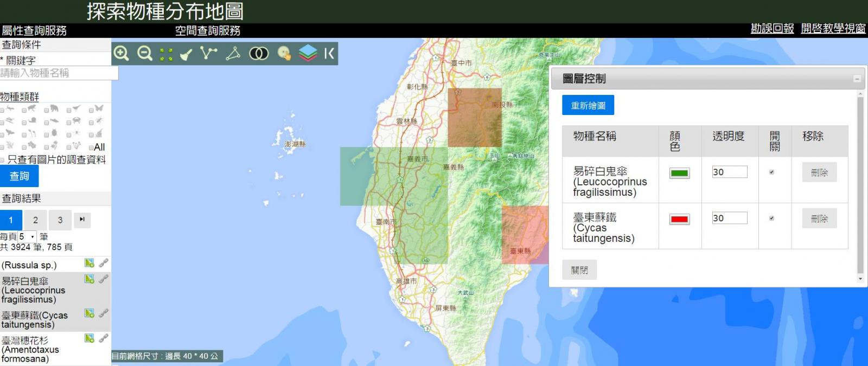Image resolution: width=868 pixels, height=366 pixels.
Task: Activate the point-and-click identify tool
Action: pos(284,53)
